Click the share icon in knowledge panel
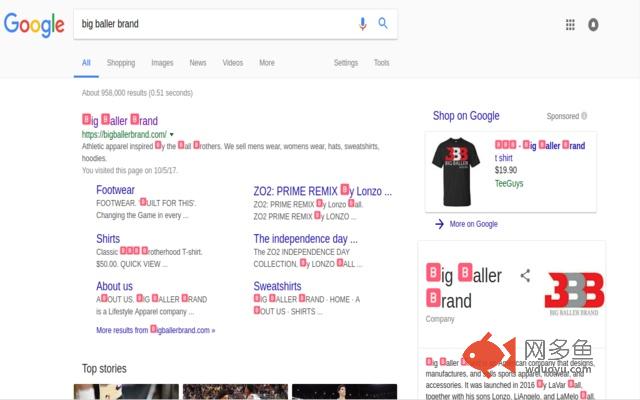This screenshot has width=640, height=400. [x=525, y=276]
